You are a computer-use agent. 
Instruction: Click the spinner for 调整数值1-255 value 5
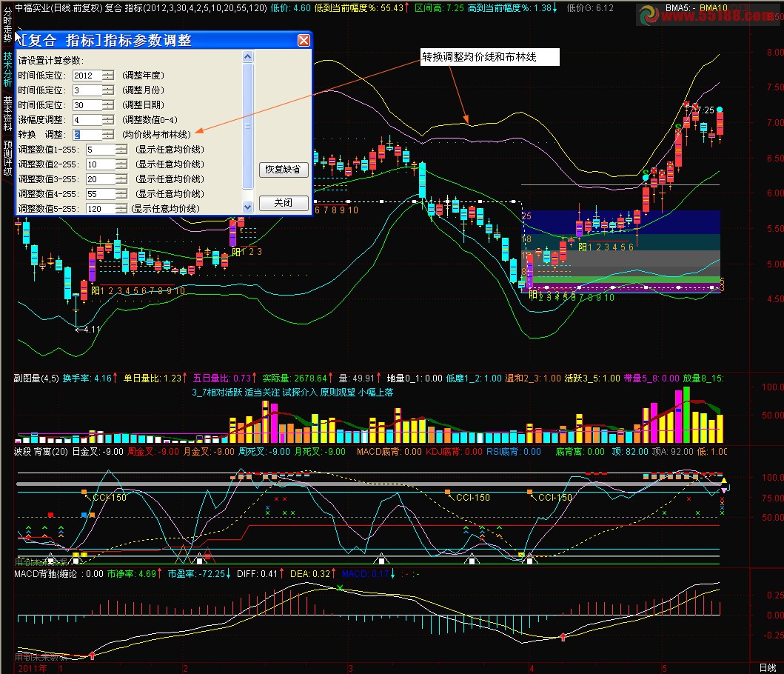pos(121,150)
